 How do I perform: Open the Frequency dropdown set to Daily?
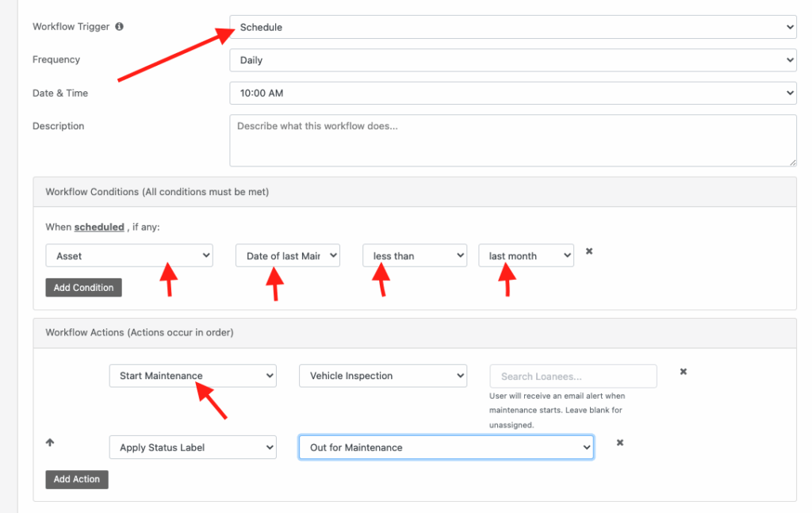pos(514,59)
